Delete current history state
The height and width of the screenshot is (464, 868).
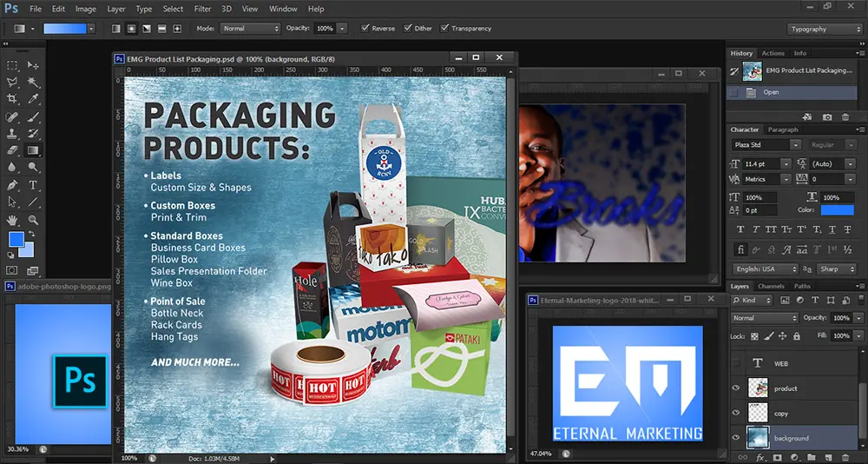[845, 117]
